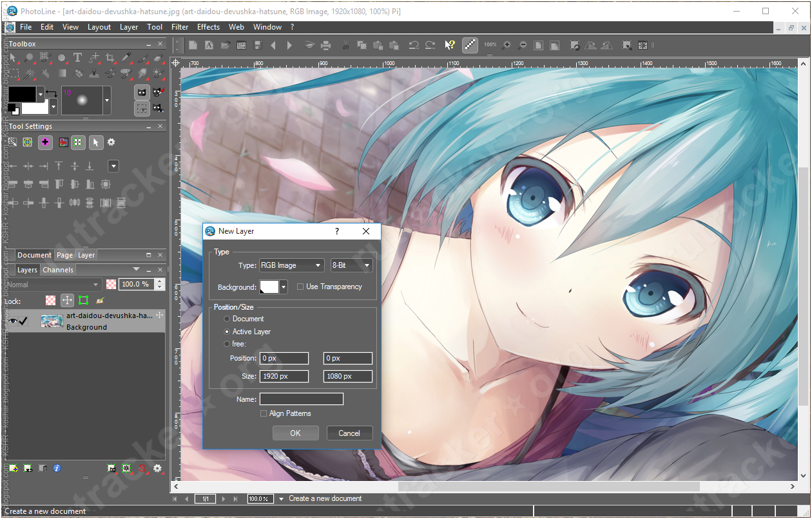The height and width of the screenshot is (519, 812).
Task: Click the zoom in magnifier toolbar icon
Action: pyautogui.click(x=507, y=45)
